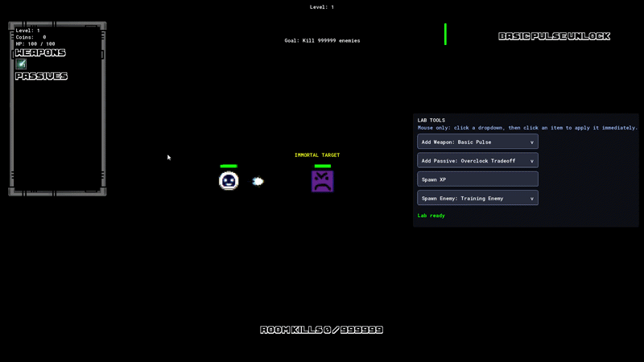The height and width of the screenshot is (362, 644).
Task: Click the Goal: Kill 999999 enemies text
Action: coord(322,41)
